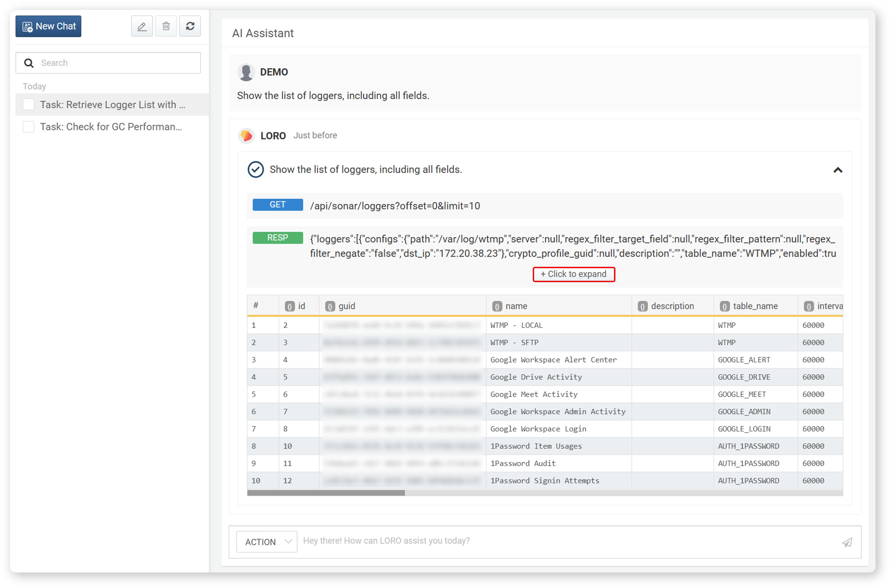Open the ACTION mode dropdown
Viewport: 891px width, 588px height.
pos(267,542)
